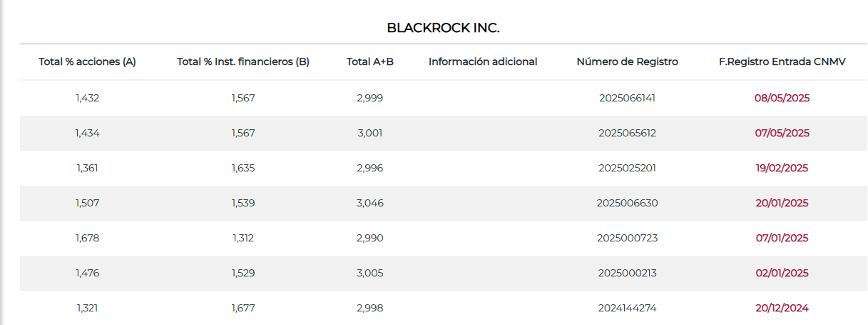Screen dimensions: 868x325
Task: Open the 19/02/2025 registration date link
Action: [x=782, y=168]
